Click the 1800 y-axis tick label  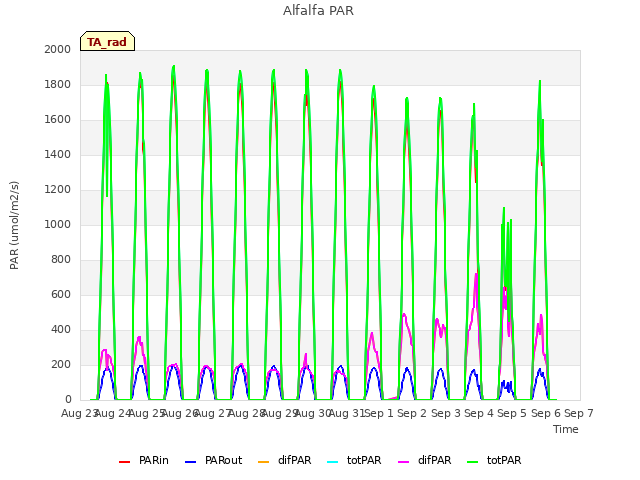pyautogui.click(x=58, y=84)
